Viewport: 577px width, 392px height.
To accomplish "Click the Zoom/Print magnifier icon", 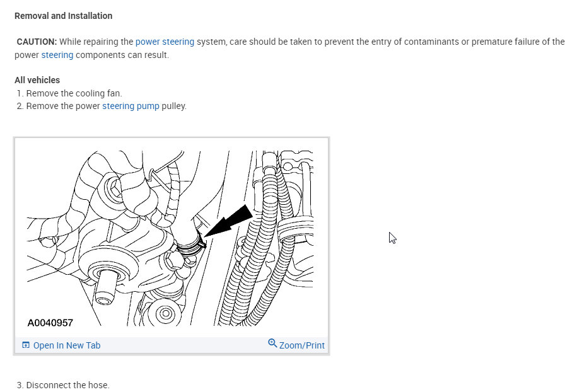I will click(272, 343).
